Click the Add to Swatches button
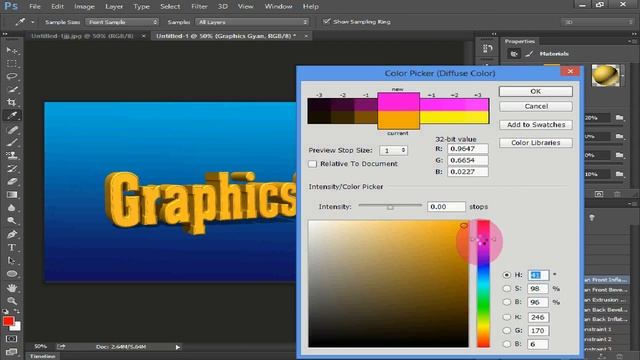Screen dimensions: 640x360 (x=536, y=125)
